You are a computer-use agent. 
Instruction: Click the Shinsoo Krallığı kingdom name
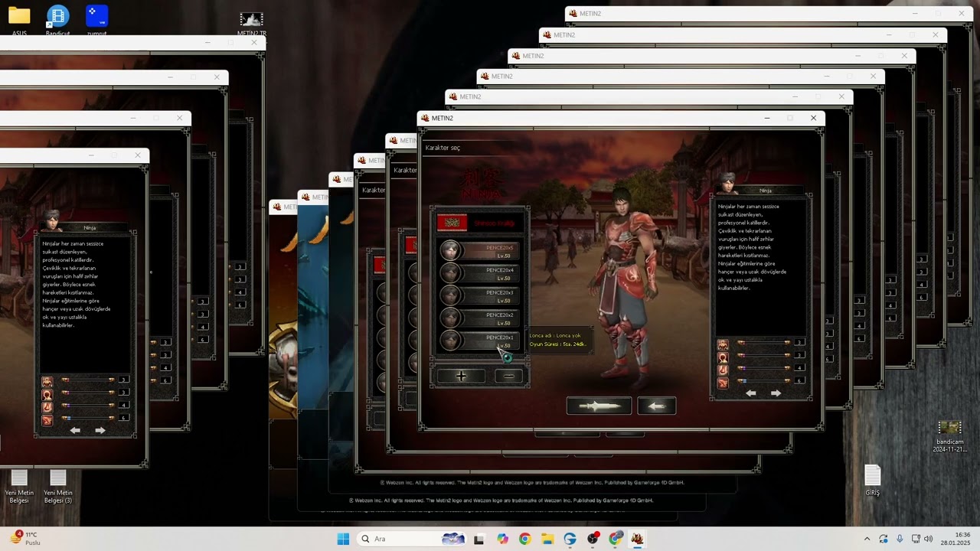click(493, 223)
